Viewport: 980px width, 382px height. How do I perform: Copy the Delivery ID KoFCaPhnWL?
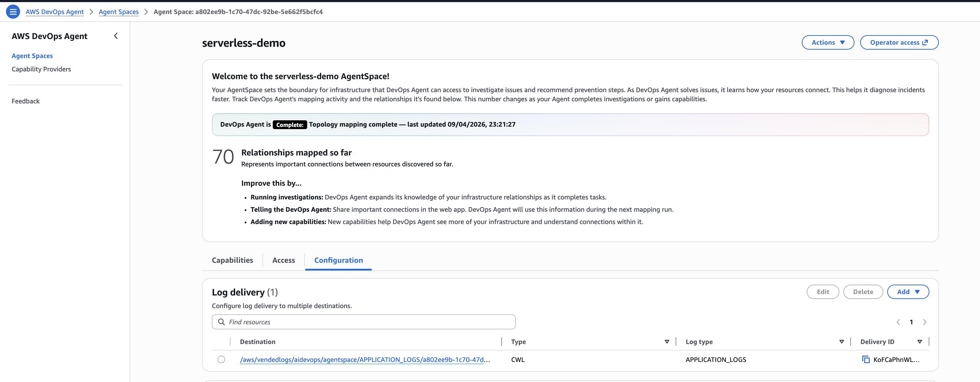865,359
